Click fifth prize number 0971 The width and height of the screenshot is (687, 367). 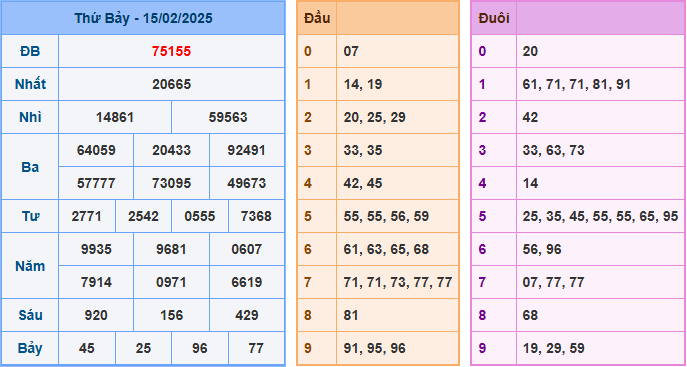pos(171,282)
